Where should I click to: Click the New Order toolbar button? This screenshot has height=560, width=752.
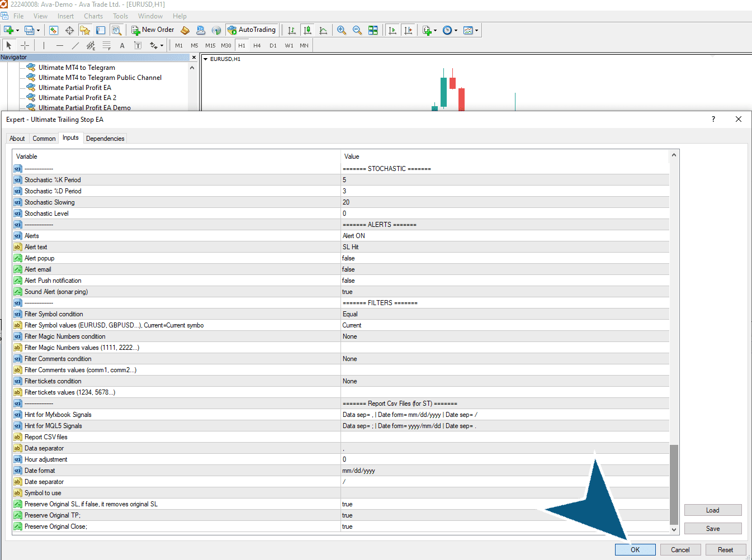coord(153,30)
